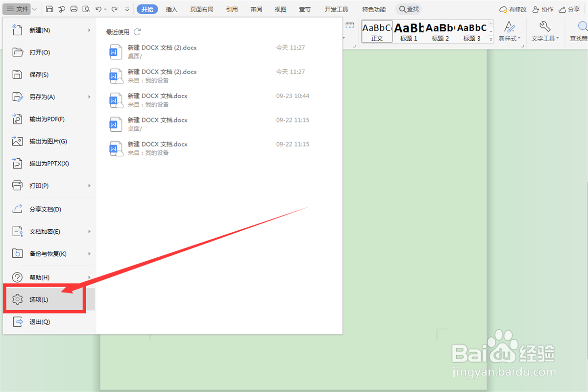Viewport: 588px width, 392px height.
Task: Switch to the 插入 tab
Action: [171, 9]
